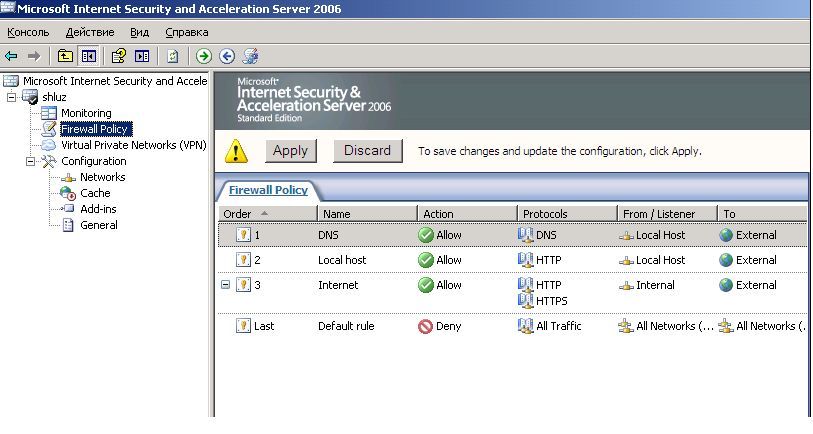
Task: Click rule 1 order icon
Action: (243, 235)
